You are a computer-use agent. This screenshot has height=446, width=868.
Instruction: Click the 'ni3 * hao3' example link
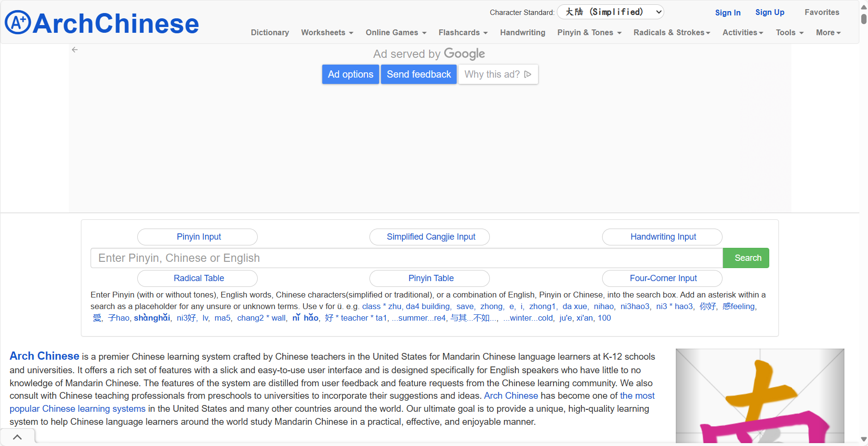point(674,306)
